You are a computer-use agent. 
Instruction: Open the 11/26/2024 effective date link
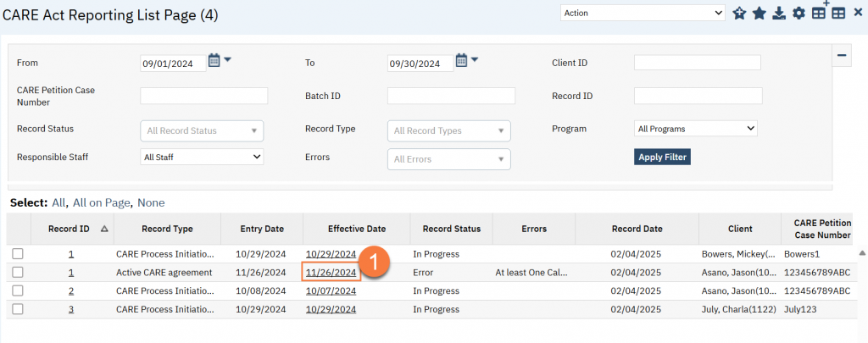click(x=331, y=273)
